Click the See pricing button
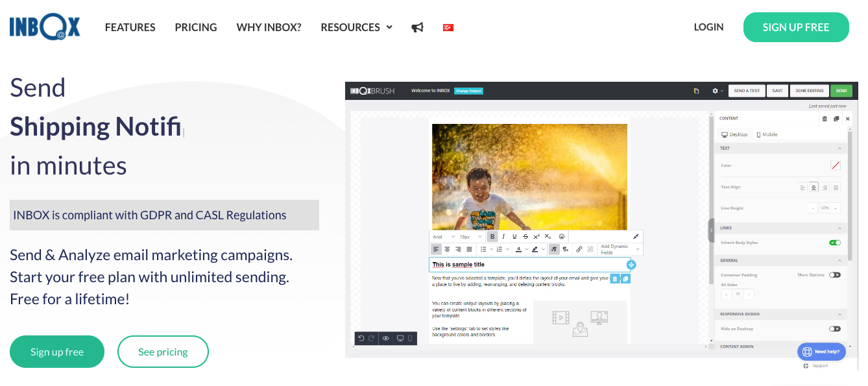This screenshot has height=386, width=868. click(x=163, y=352)
